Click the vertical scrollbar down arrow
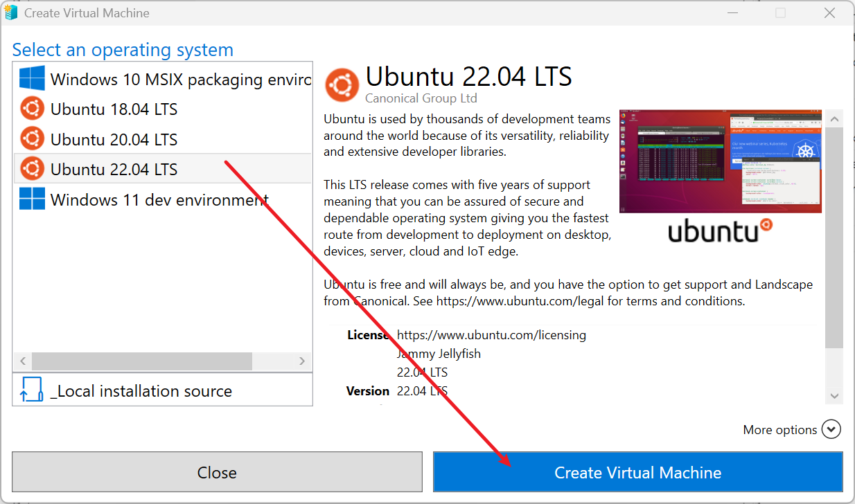The height and width of the screenshot is (504, 855). 834,395
